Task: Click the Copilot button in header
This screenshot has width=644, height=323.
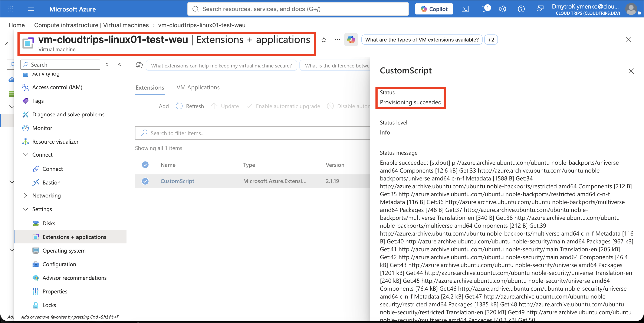Action: [x=434, y=9]
